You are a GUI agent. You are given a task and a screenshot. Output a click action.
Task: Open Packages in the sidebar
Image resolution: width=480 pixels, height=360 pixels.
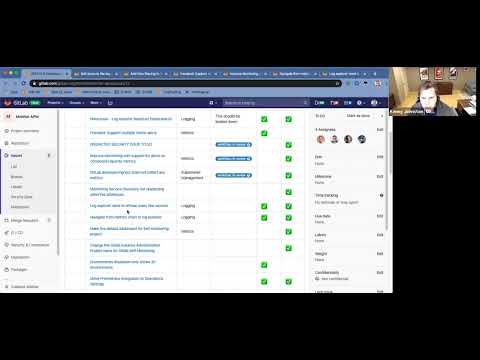tap(16, 270)
